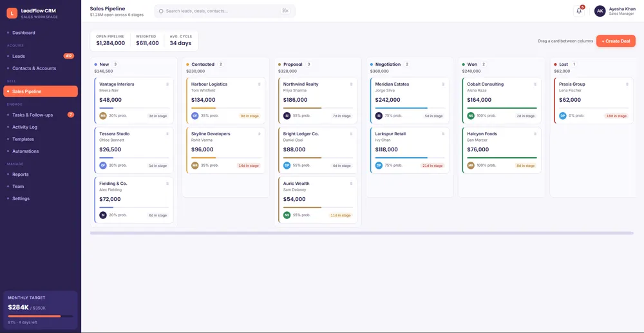Image resolution: width=644 pixels, height=333 pixels.
Task: Click drag handle on Northwind Realty card
Action: 351,84
